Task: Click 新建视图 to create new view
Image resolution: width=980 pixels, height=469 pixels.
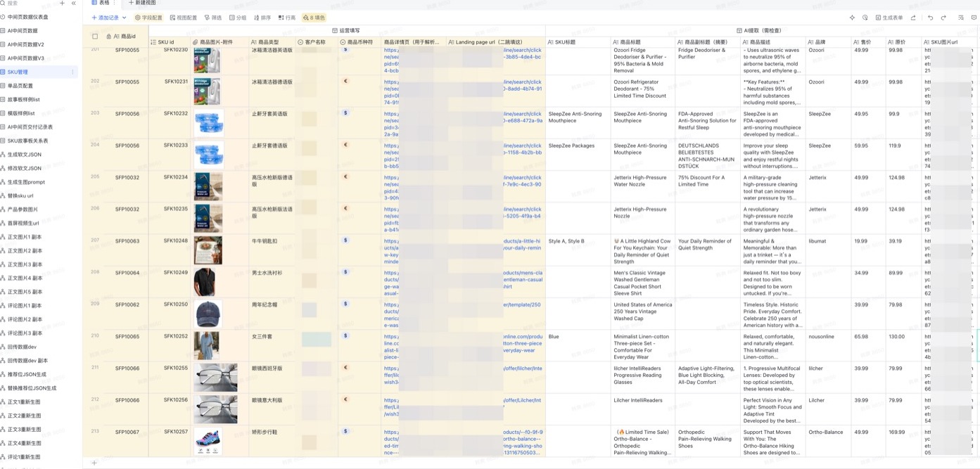Action: click(141, 3)
